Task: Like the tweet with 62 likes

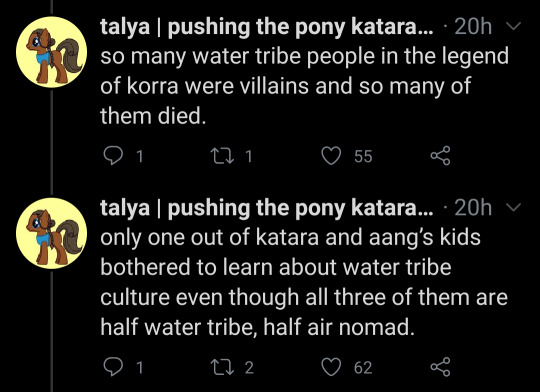Action: tap(331, 367)
